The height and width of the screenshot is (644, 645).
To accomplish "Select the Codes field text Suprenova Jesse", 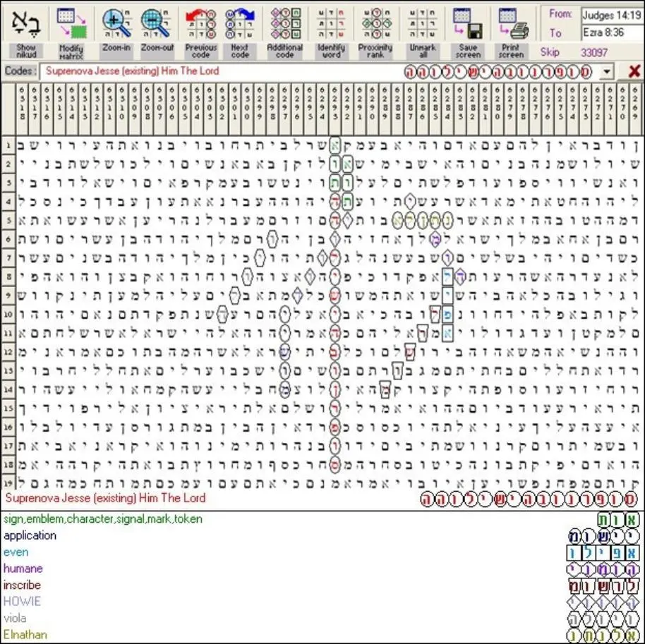I will 133,71.
